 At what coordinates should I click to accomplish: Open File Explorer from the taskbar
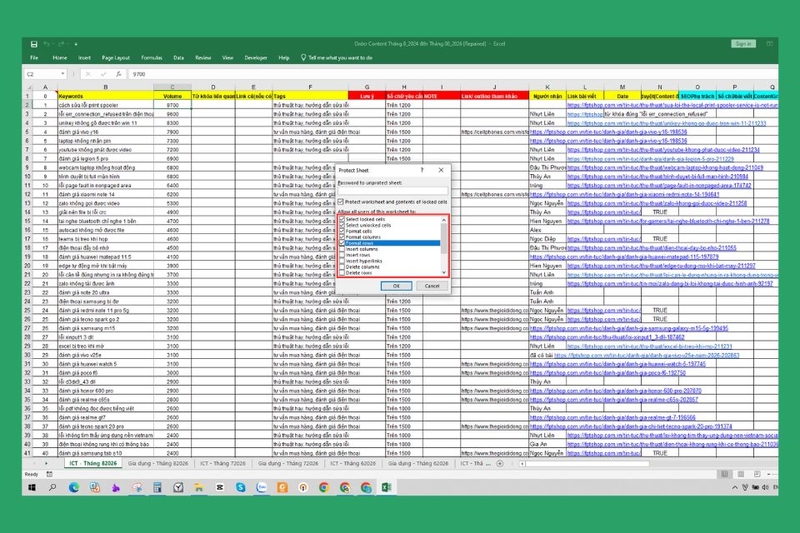tap(198, 488)
